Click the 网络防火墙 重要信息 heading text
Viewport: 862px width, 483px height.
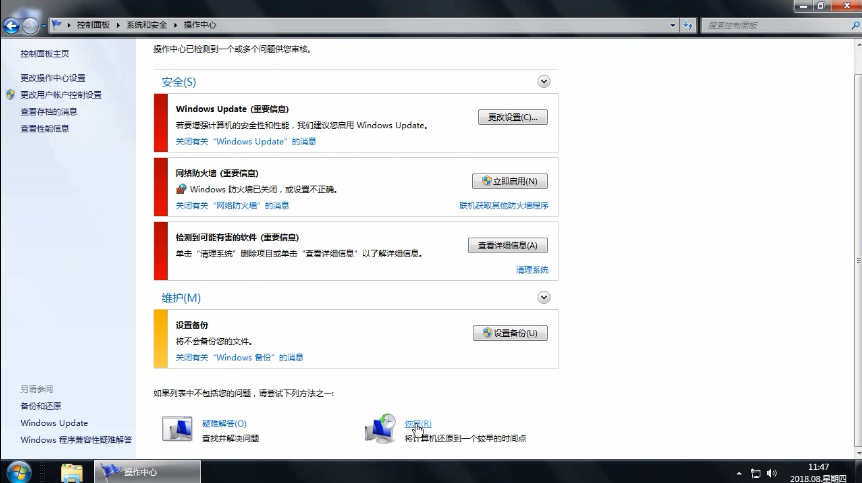coord(217,173)
